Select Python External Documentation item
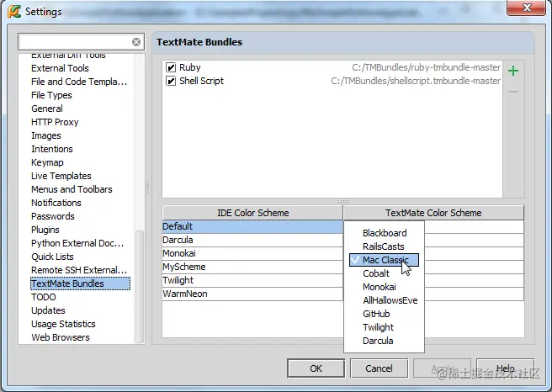The width and height of the screenshot is (552, 392). [77, 243]
